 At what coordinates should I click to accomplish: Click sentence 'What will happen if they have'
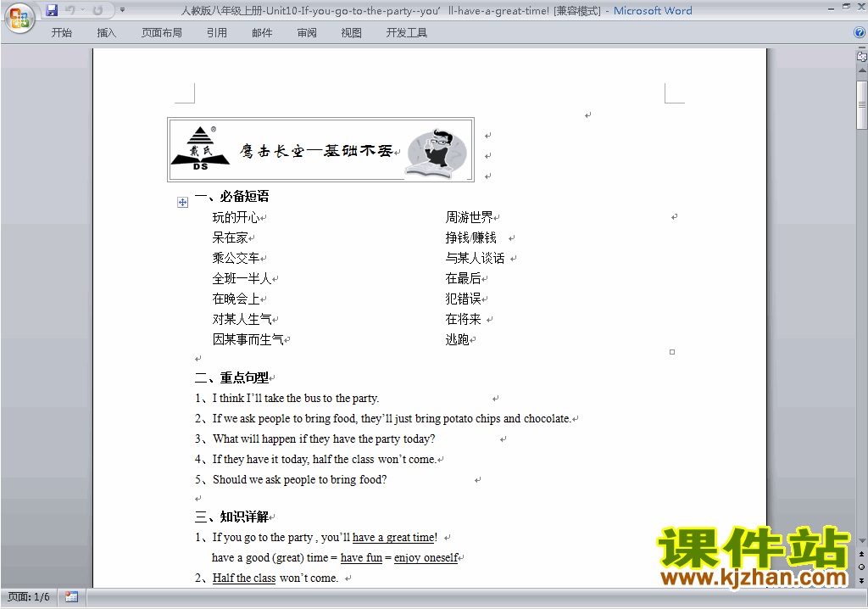point(324,439)
